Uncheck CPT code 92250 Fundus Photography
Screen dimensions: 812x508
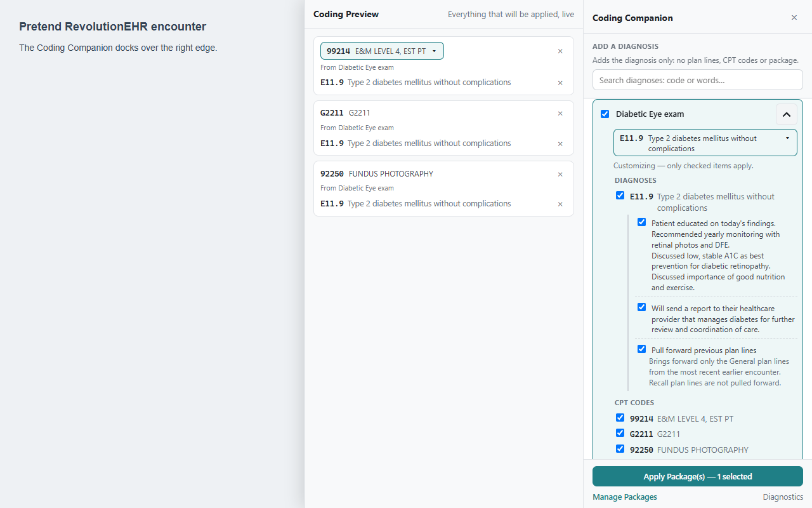(x=620, y=449)
